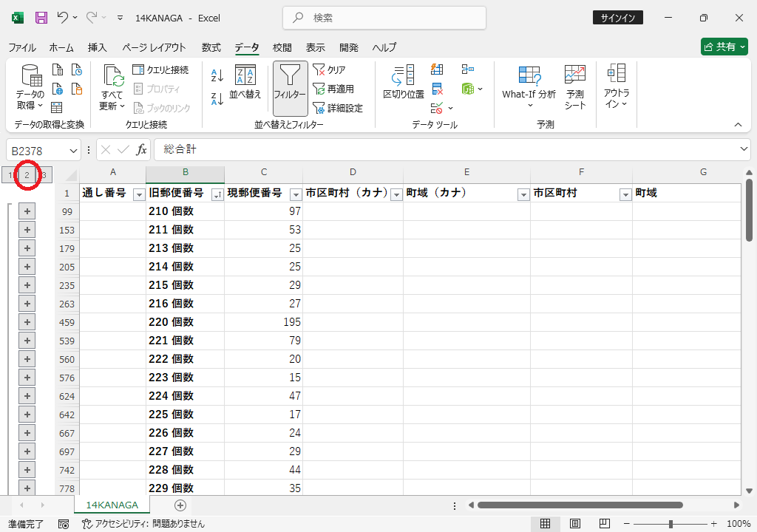Show outline level 2

pyautogui.click(x=27, y=175)
